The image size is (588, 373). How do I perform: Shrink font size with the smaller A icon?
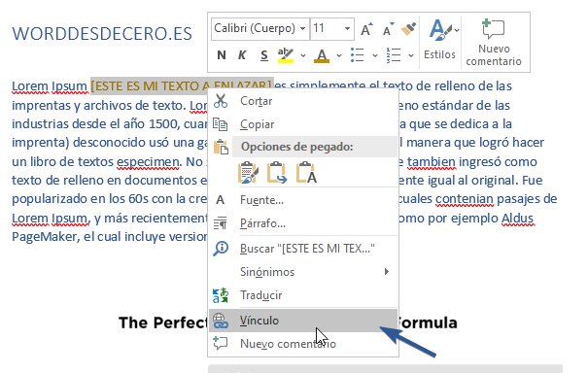tap(388, 29)
